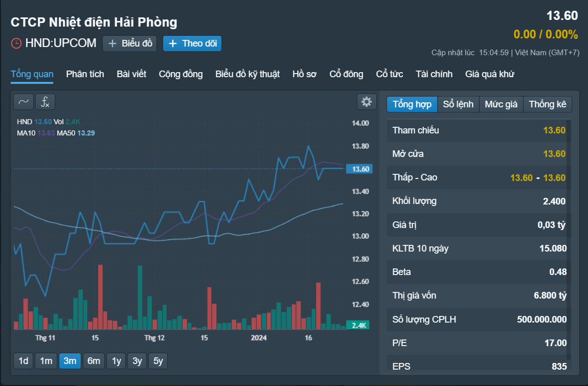Viewport: 588px width, 386px height.
Task: Click the EPS 835 row
Action: (479, 364)
